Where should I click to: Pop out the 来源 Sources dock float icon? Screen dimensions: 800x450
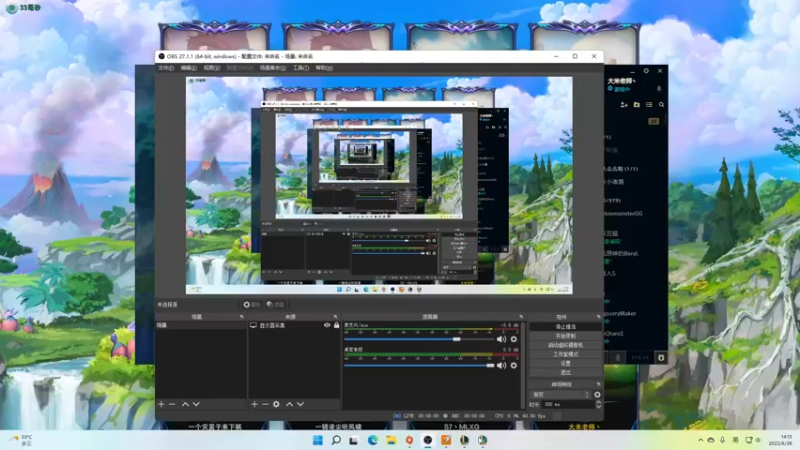[x=335, y=317]
